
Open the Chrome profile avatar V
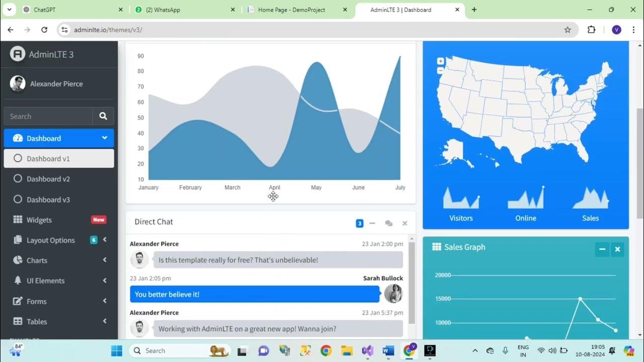[616, 30]
